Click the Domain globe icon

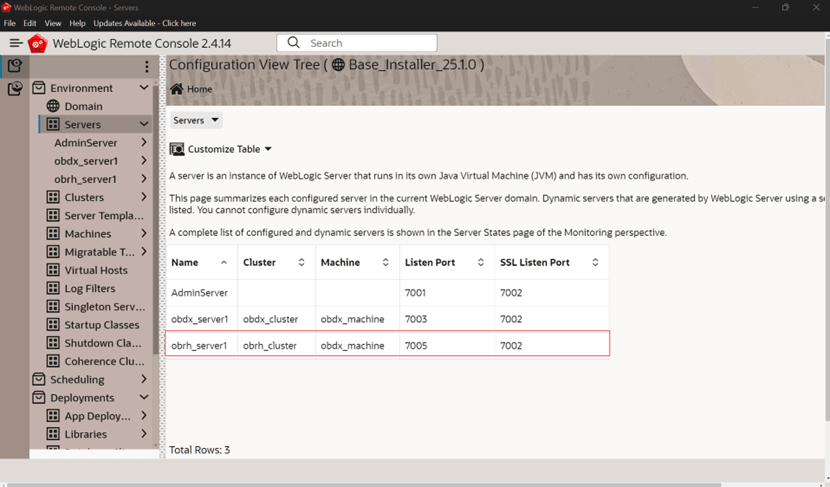click(53, 106)
